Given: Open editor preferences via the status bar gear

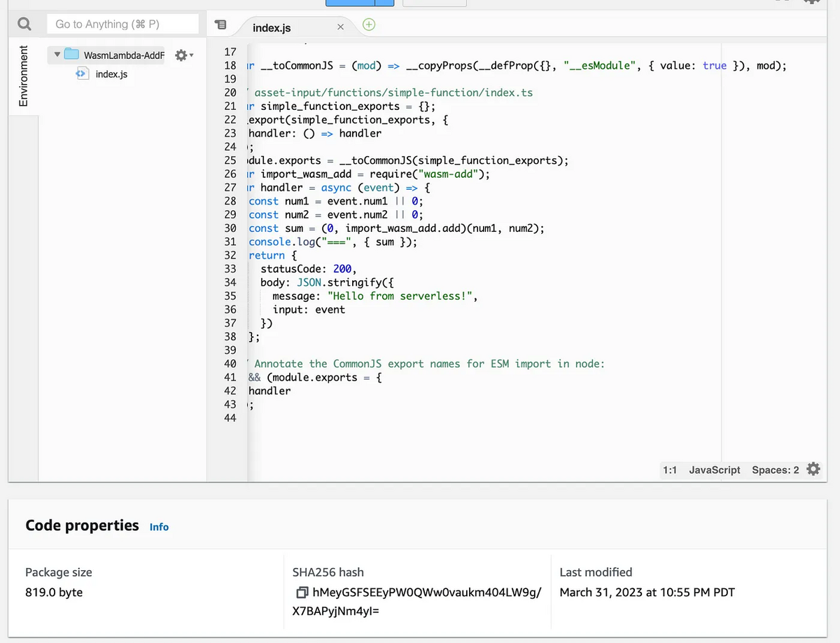Looking at the screenshot, I should pos(813,469).
